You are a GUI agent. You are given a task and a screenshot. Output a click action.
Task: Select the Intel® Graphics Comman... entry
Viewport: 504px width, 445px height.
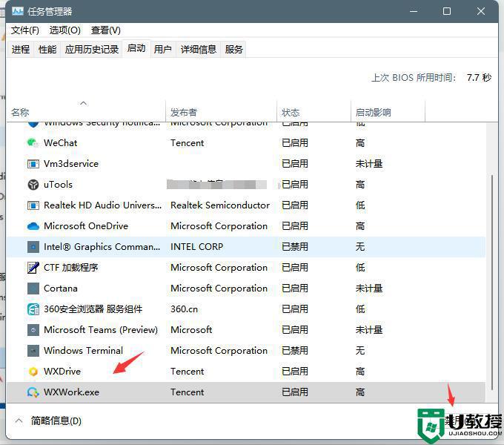pyautogui.click(x=102, y=247)
